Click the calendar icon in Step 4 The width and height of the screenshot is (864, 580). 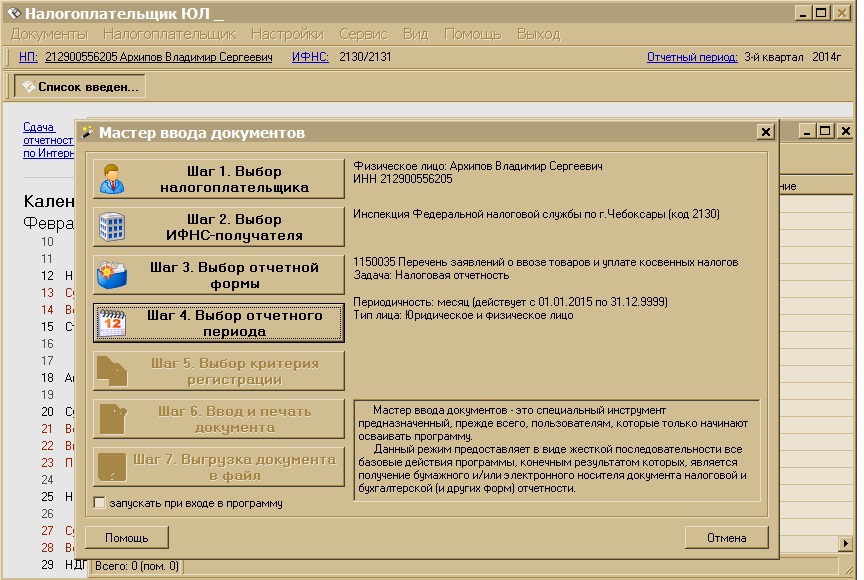click(x=111, y=323)
